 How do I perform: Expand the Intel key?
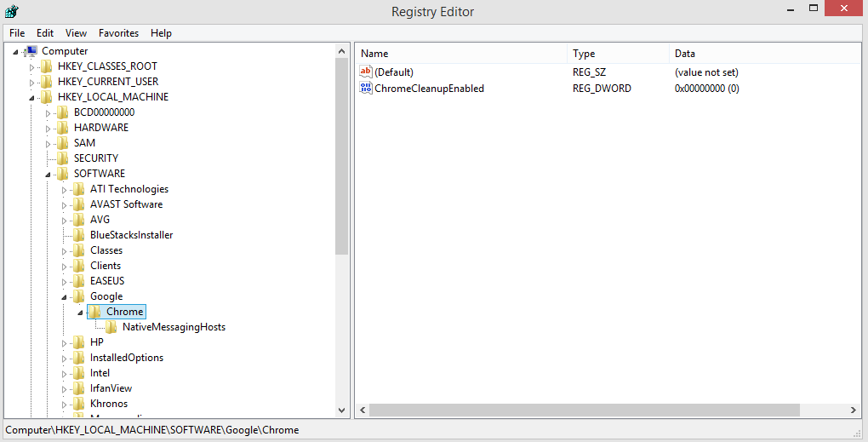tap(64, 375)
